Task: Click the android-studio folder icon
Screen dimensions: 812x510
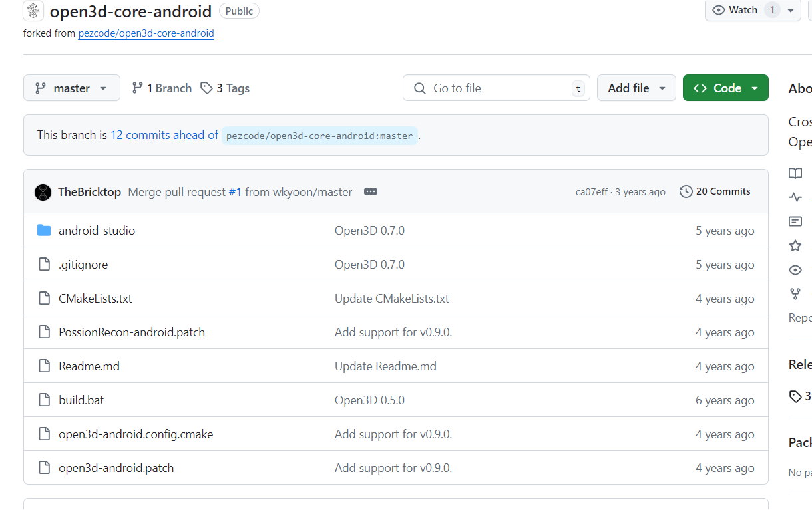Action: click(44, 231)
